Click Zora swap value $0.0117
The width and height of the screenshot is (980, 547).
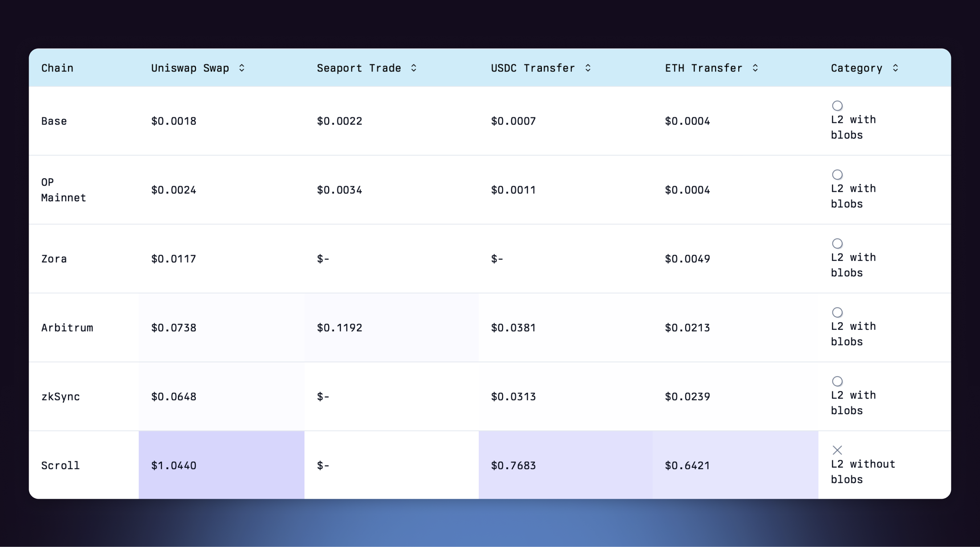pyautogui.click(x=173, y=259)
